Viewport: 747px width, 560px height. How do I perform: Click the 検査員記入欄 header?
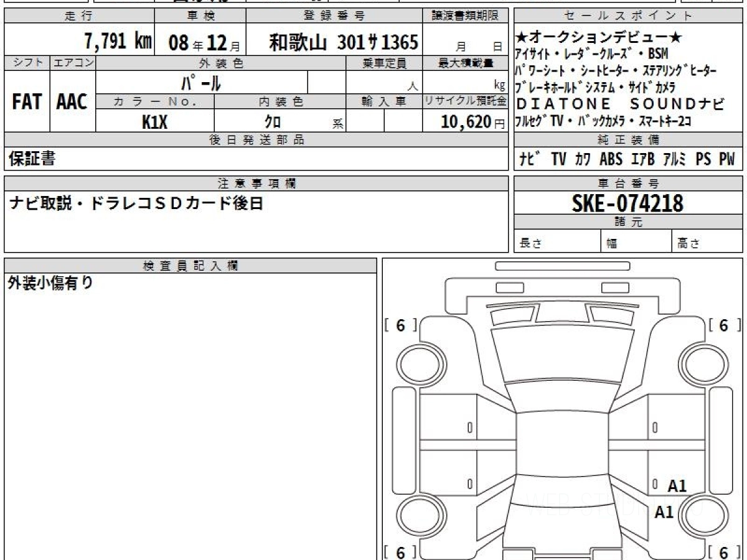190,265
